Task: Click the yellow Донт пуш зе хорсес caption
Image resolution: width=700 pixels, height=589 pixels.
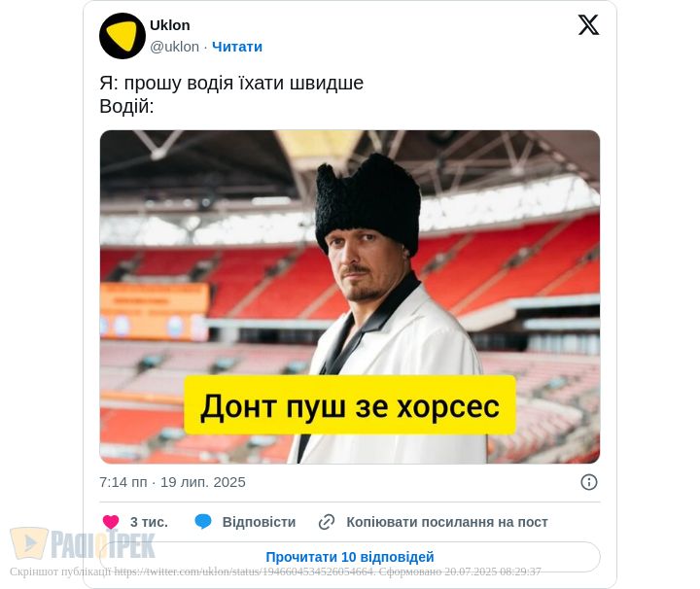Action: pyautogui.click(x=350, y=405)
